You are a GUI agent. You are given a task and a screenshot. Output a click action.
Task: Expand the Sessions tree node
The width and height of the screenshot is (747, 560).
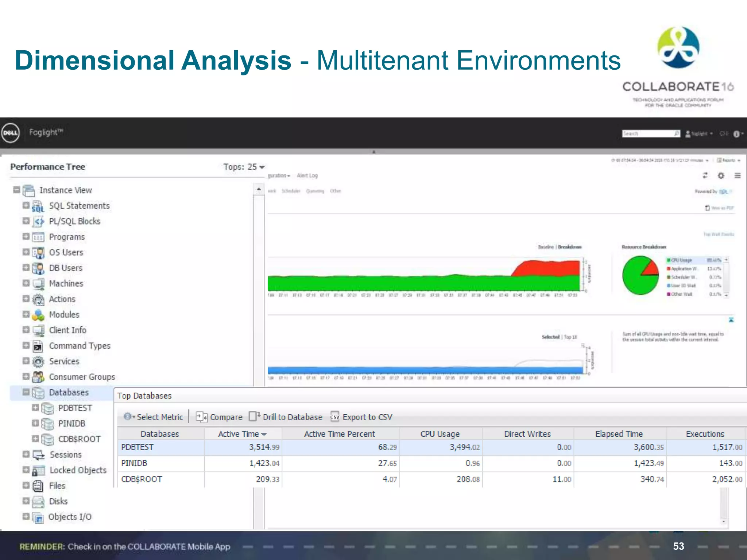pyautogui.click(x=26, y=454)
